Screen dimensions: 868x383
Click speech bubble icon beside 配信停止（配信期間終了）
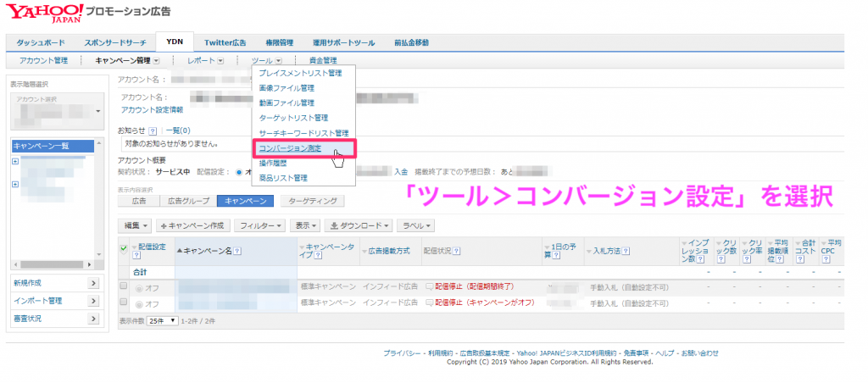coord(429,286)
